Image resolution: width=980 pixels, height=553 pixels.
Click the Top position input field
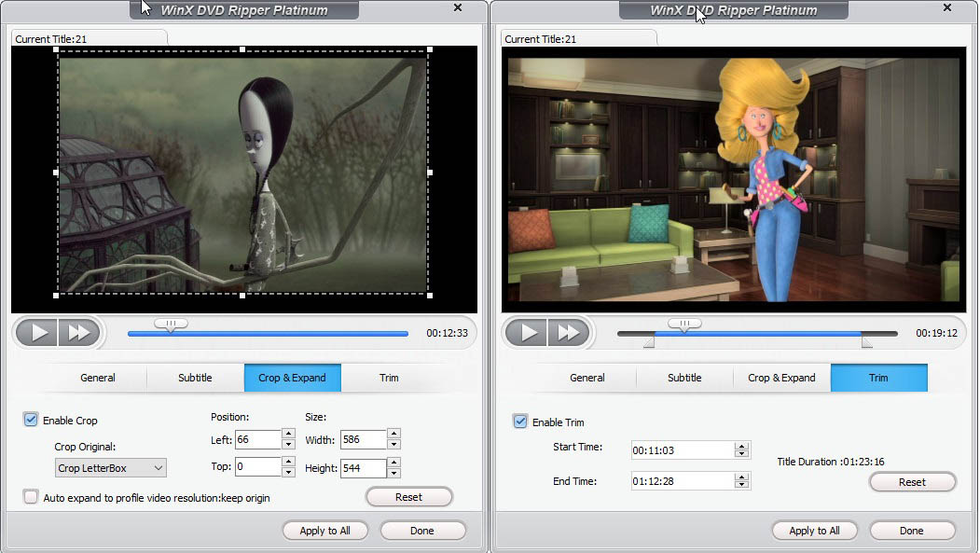pyautogui.click(x=258, y=466)
